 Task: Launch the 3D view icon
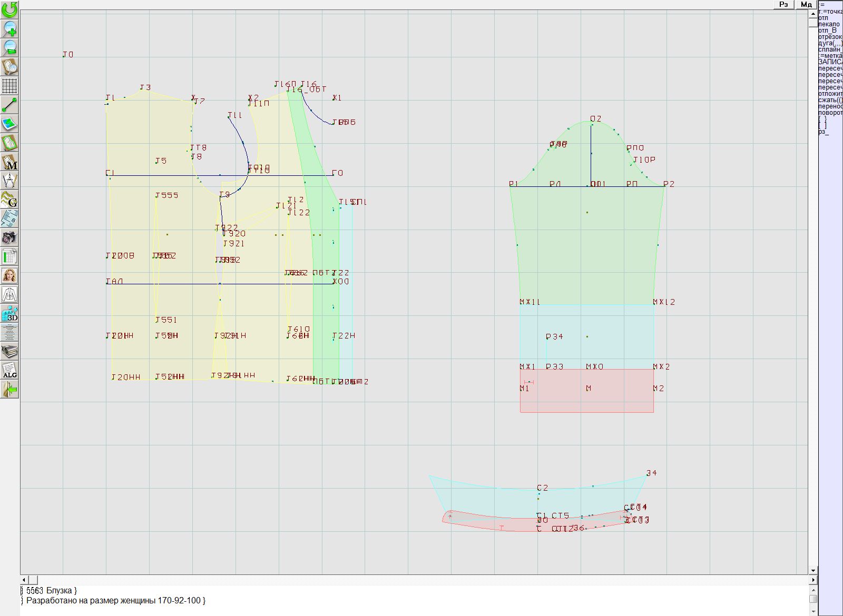click(x=9, y=314)
